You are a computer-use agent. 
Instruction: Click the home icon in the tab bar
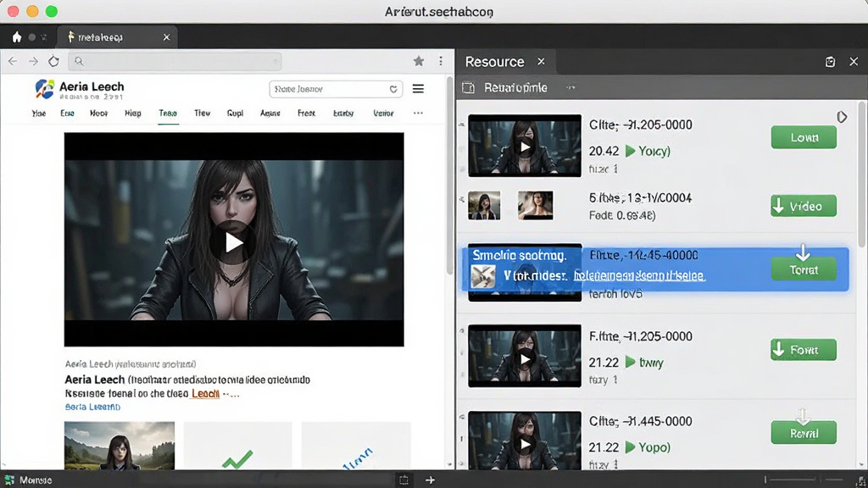click(17, 37)
